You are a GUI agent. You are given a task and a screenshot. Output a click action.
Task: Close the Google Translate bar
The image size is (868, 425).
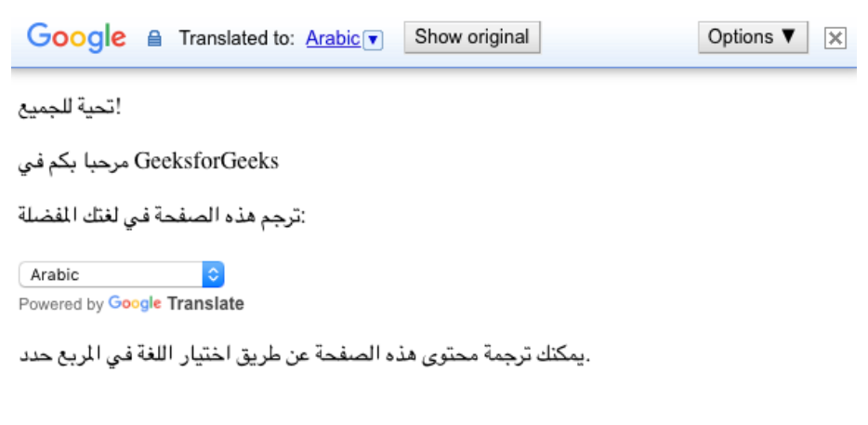click(835, 38)
